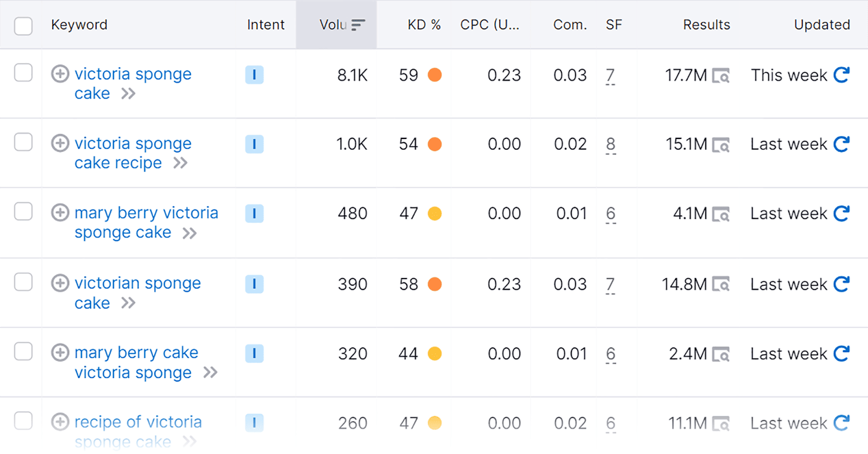Screen dimensions: 868x454
Task: Click the refresh icon next to This week
Action: click(842, 75)
